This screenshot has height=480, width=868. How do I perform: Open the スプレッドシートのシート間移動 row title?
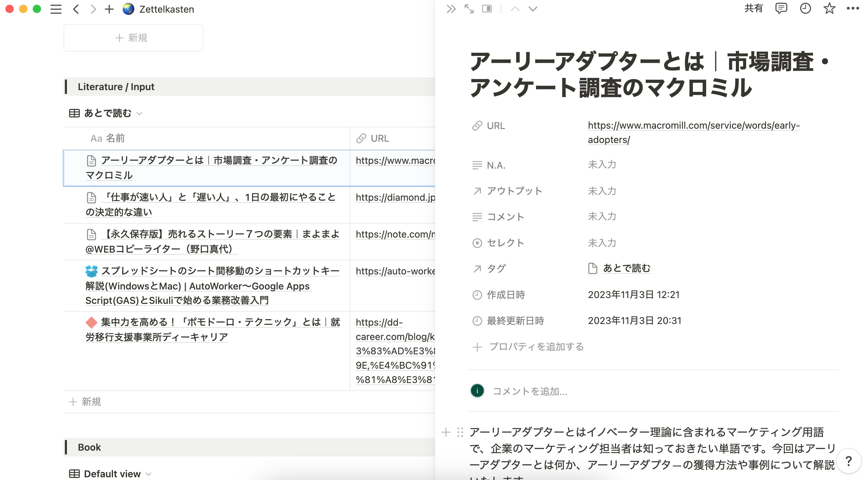pos(213,285)
